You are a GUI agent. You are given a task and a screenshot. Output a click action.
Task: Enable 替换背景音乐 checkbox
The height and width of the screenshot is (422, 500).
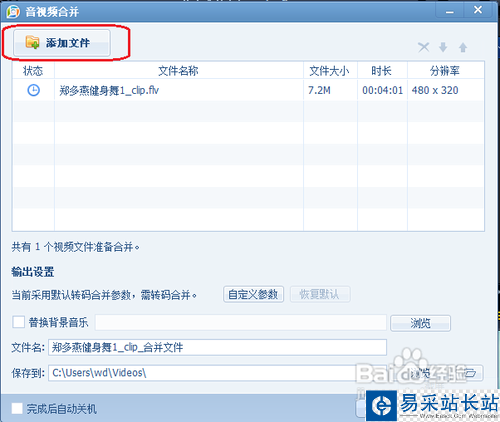pyautogui.click(x=18, y=322)
